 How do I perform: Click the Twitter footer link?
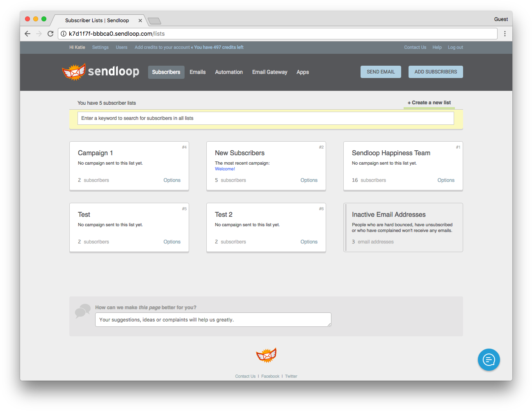tap(291, 377)
